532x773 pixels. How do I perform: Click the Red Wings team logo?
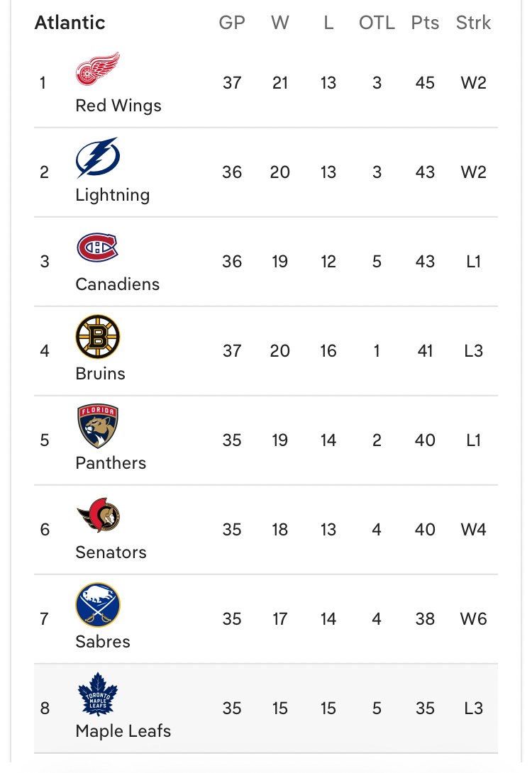98,69
